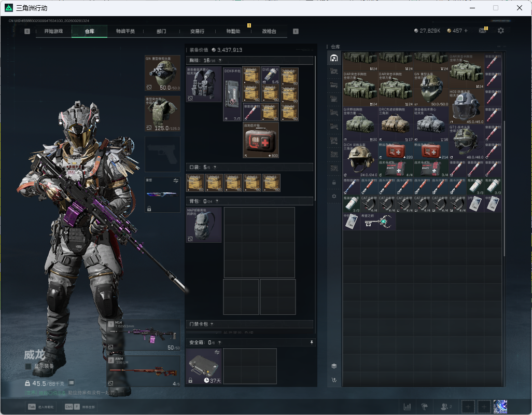This screenshot has width=532, height=415.
Task: Select the equipped GN heavy helmet slot
Action: (162, 73)
